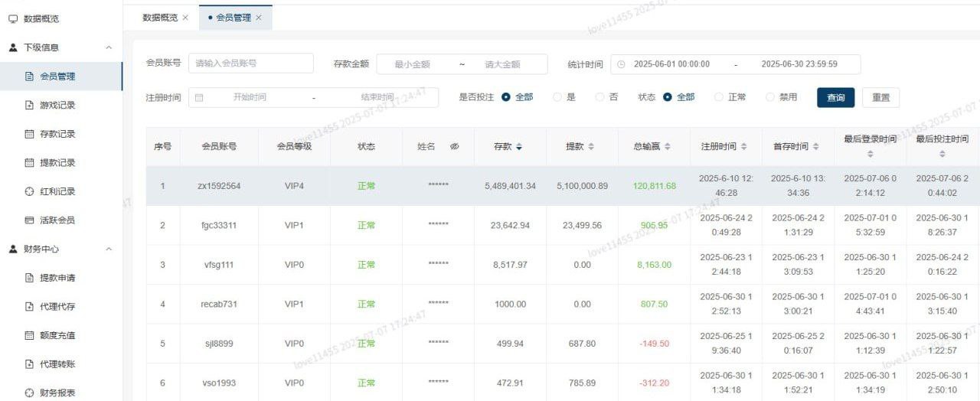This screenshot has width=980, height=401.
Task: Click the 重置 reset button
Action: [880, 98]
